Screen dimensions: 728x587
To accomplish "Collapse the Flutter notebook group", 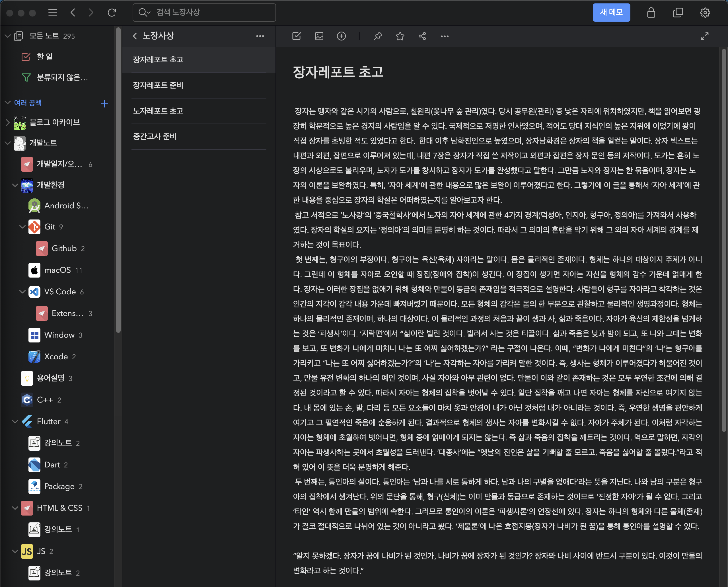I will pyautogui.click(x=15, y=421).
